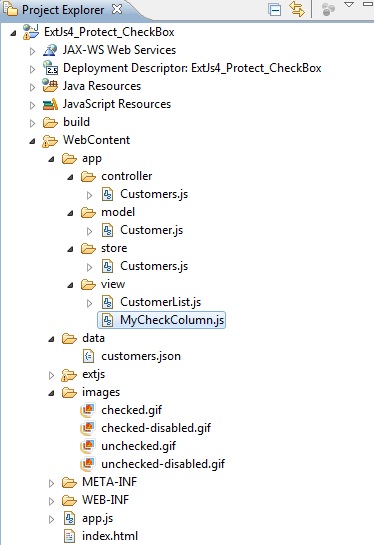Image resolution: width=374 pixels, height=545 pixels.
Task: Collapse the app folder
Action: 51,160
